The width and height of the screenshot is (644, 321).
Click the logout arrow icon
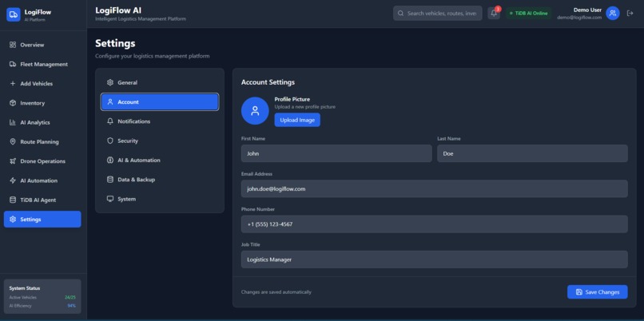pyautogui.click(x=630, y=13)
